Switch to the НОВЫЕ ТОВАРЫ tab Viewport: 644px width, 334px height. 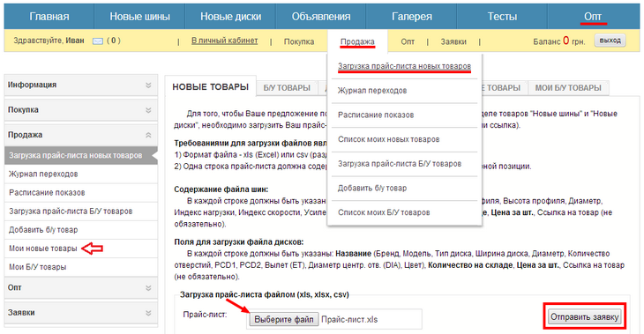[211, 87]
